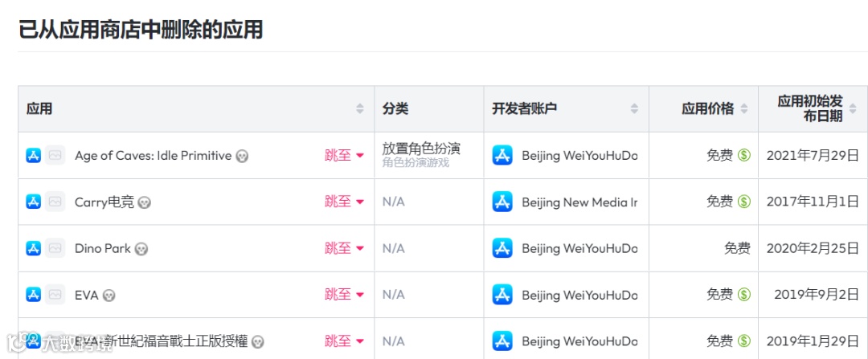Click the skull icon beside EVA

click(x=109, y=296)
